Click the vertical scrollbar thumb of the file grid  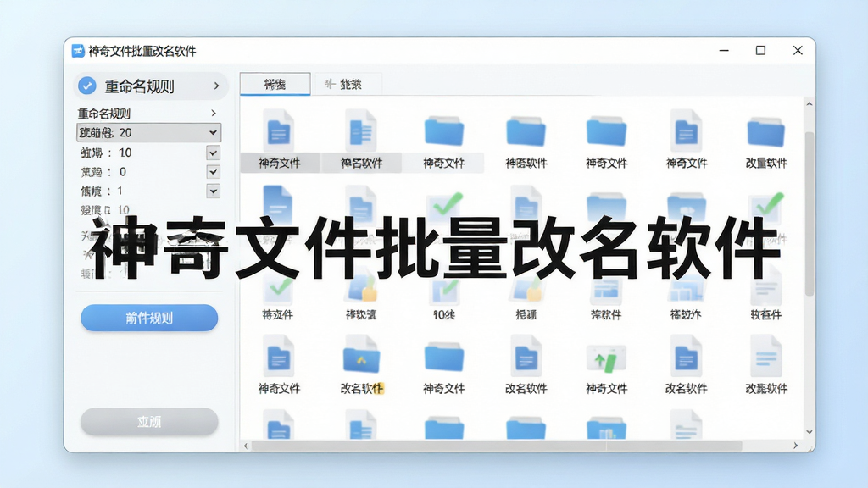pos(810,213)
